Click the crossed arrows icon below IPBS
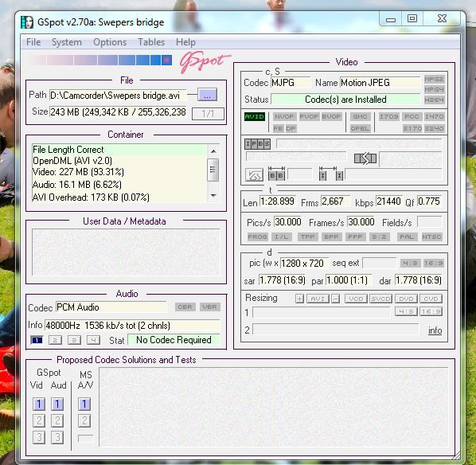The height and width of the screenshot is (465, 476). (254, 175)
